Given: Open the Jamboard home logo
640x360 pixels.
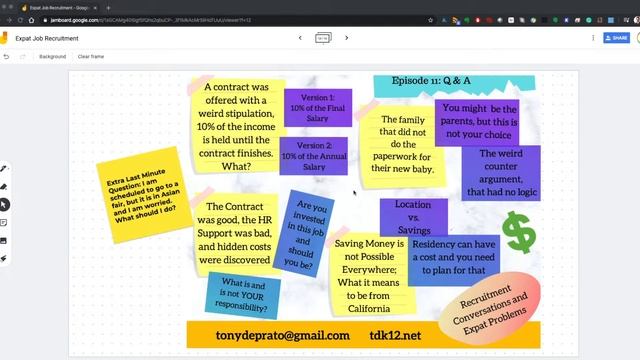Looking at the screenshot, I should point(4,38).
